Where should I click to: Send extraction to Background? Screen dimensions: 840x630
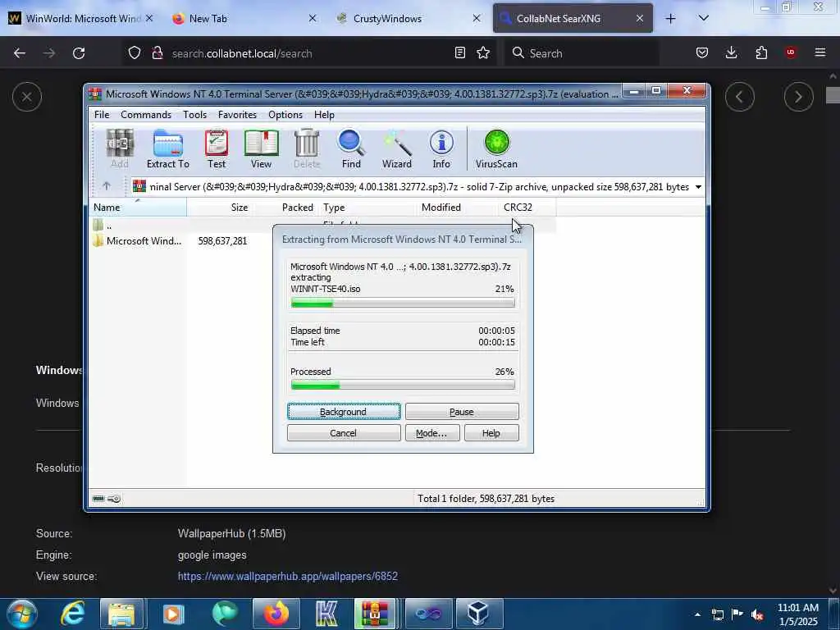pyautogui.click(x=344, y=412)
